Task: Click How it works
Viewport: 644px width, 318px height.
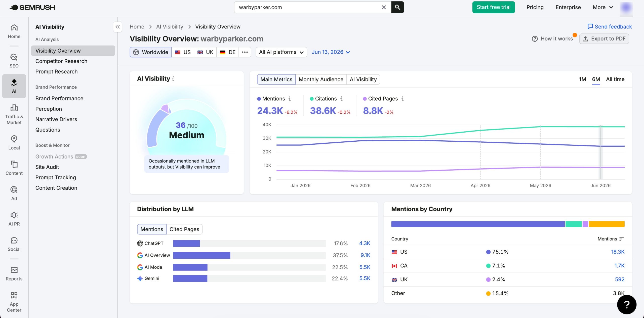Action: (552, 39)
